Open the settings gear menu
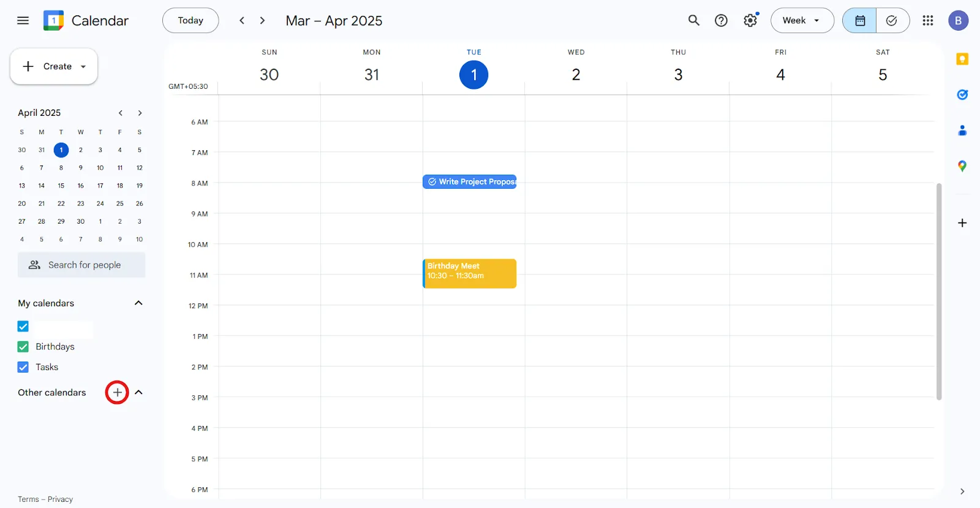The image size is (980, 508). (x=750, y=20)
